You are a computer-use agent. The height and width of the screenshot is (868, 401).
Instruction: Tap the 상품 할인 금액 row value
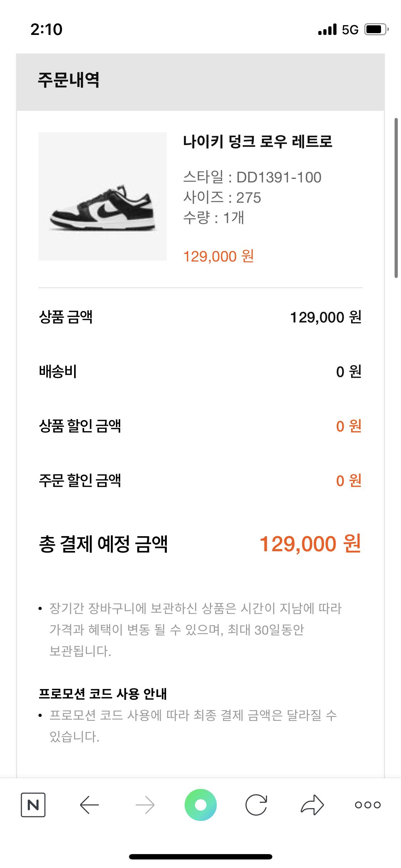[348, 426]
